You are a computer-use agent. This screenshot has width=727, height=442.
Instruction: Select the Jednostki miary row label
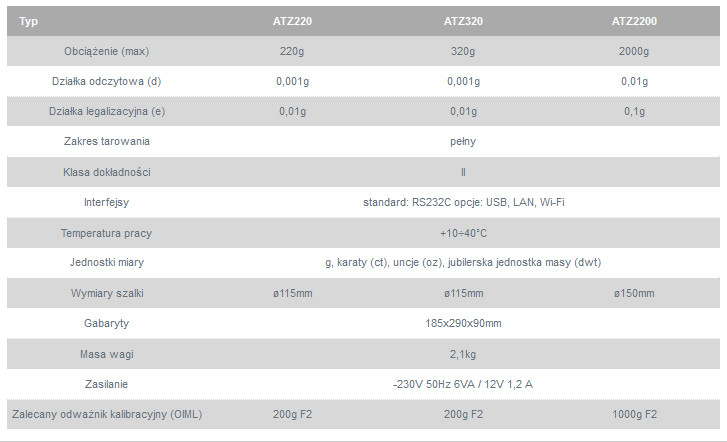point(105,263)
